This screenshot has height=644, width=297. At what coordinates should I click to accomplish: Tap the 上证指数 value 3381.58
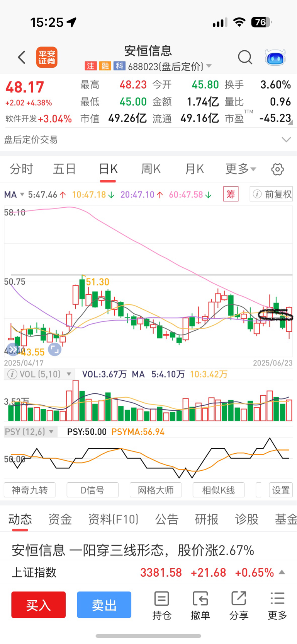(161, 572)
